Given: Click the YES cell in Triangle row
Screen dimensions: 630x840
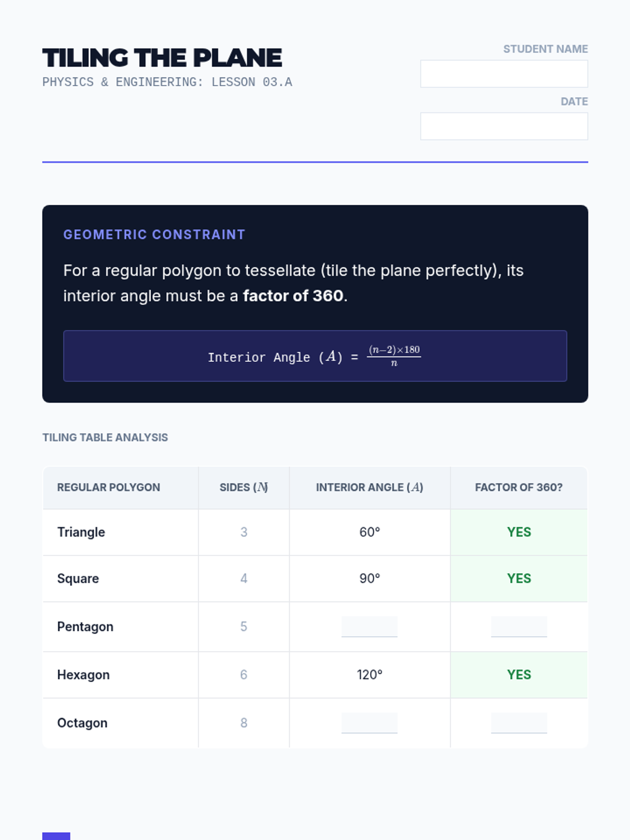Looking at the screenshot, I should pyautogui.click(x=519, y=532).
